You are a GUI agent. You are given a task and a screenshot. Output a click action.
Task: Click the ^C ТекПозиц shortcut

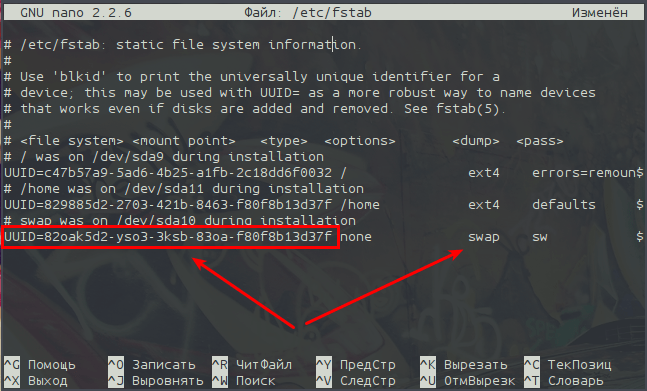tap(568, 365)
